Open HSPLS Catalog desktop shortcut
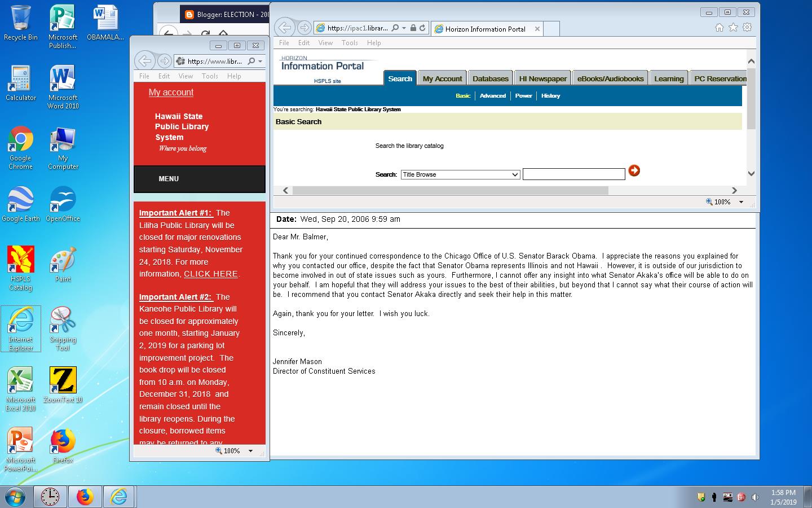This screenshot has height=508, width=812. 20,269
